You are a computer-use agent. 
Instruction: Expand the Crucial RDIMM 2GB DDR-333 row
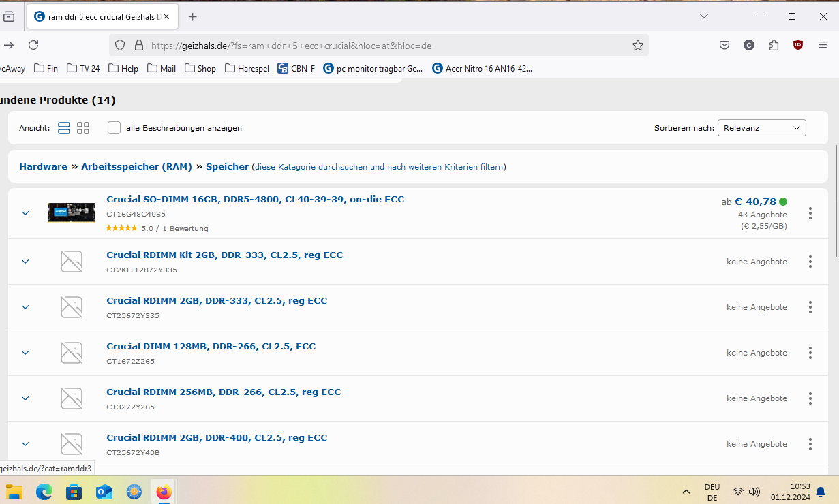tap(25, 307)
